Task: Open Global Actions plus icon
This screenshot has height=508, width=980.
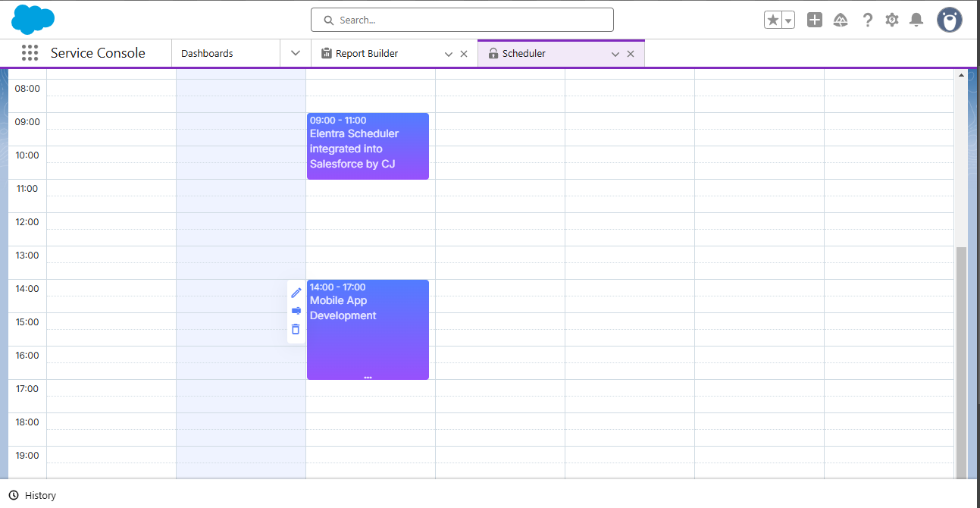Action: pos(815,20)
